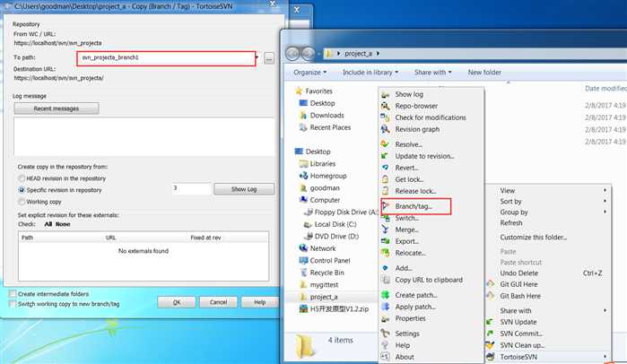Image resolution: width=627 pixels, height=364 pixels.
Task: Select the Working copy radio button
Action: point(22,202)
